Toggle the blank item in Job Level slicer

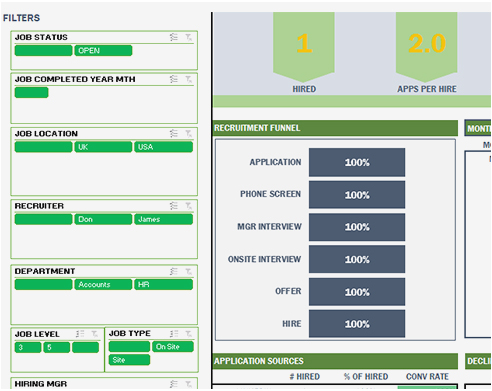click(x=86, y=347)
